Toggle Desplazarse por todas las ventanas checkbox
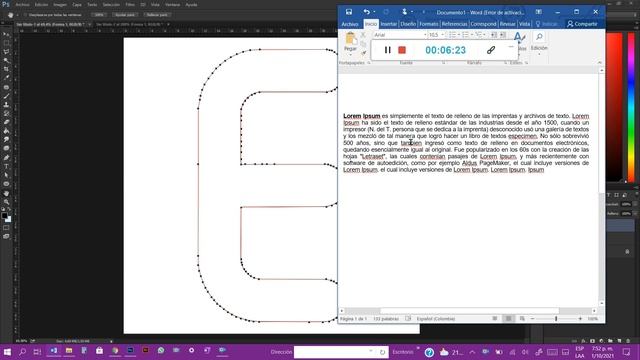The width and height of the screenshot is (640, 360). pyautogui.click(x=25, y=15)
